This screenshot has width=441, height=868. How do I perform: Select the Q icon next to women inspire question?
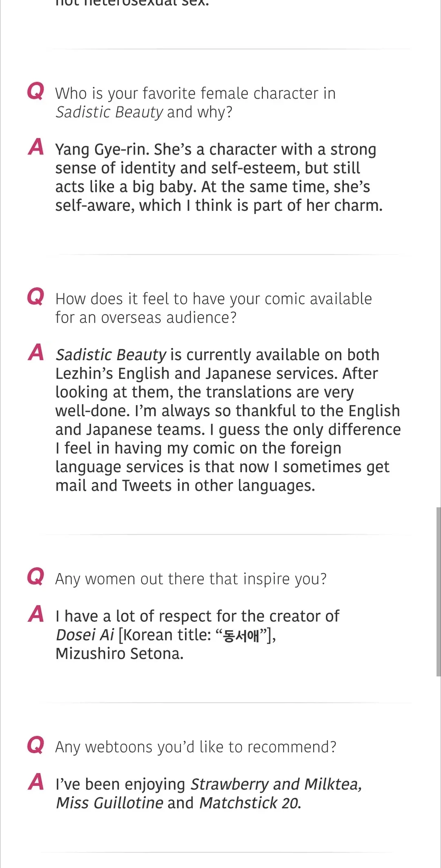tap(36, 577)
